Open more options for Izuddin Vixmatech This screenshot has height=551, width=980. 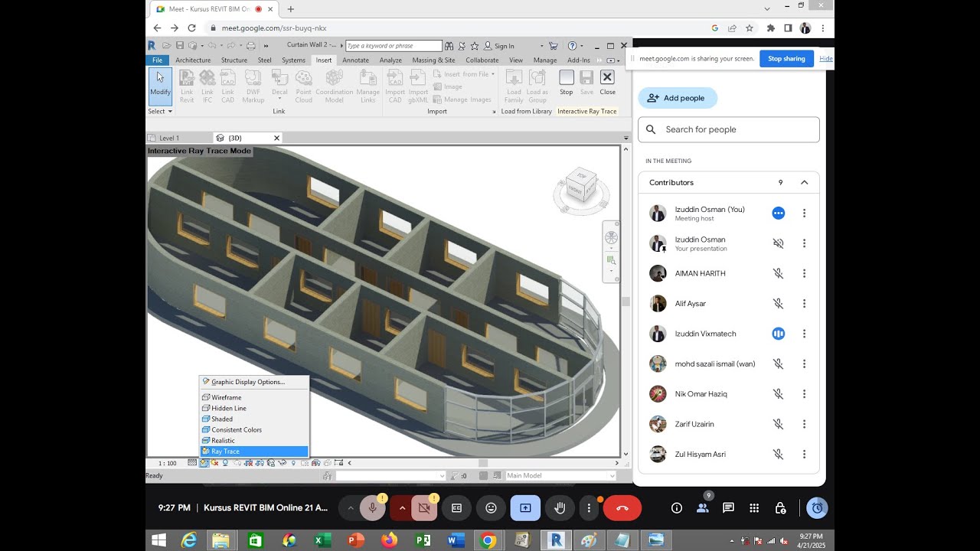pyautogui.click(x=804, y=334)
